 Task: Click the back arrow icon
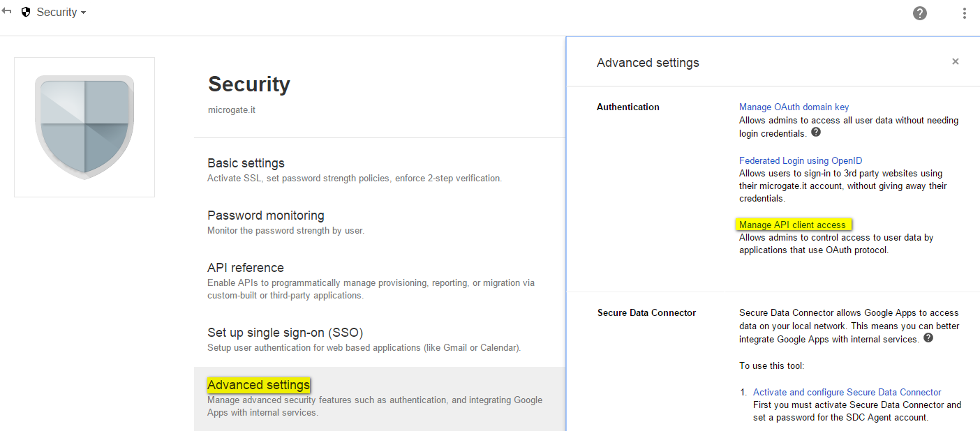click(6, 11)
